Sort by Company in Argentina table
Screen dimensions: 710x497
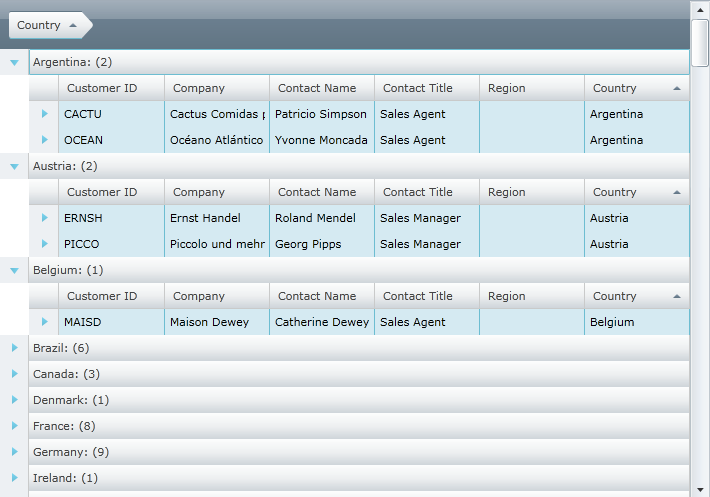point(217,88)
